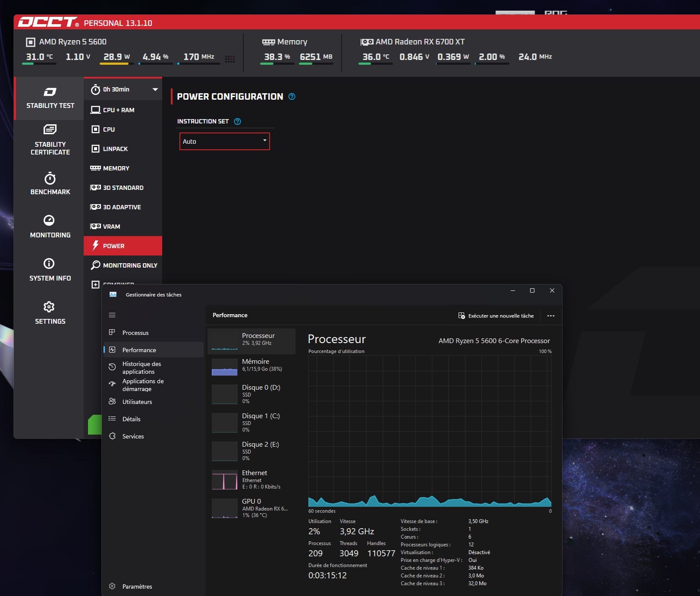Select the CPU test

pos(123,129)
